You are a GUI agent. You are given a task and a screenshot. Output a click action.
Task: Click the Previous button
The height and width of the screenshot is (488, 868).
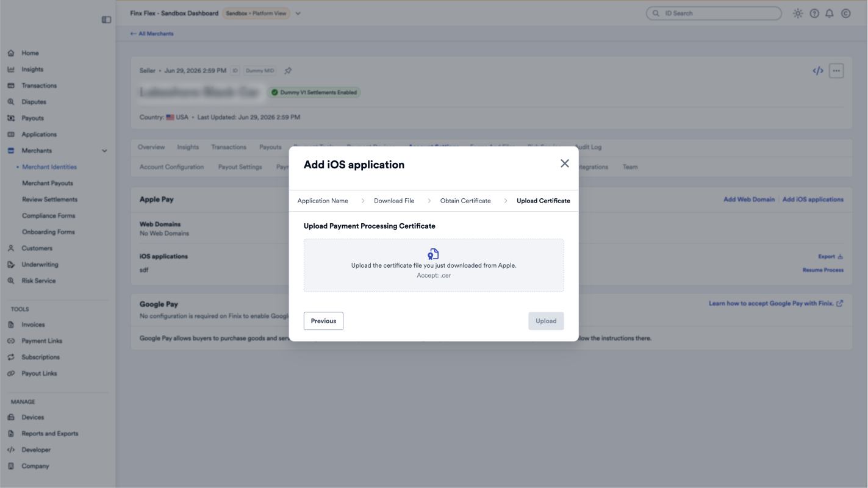click(x=323, y=321)
